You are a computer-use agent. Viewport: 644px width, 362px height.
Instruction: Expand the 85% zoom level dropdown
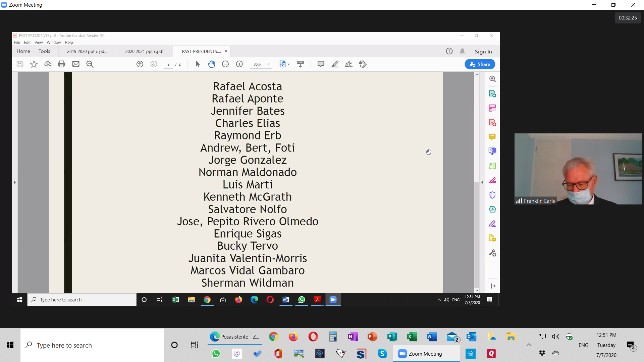tap(269, 64)
